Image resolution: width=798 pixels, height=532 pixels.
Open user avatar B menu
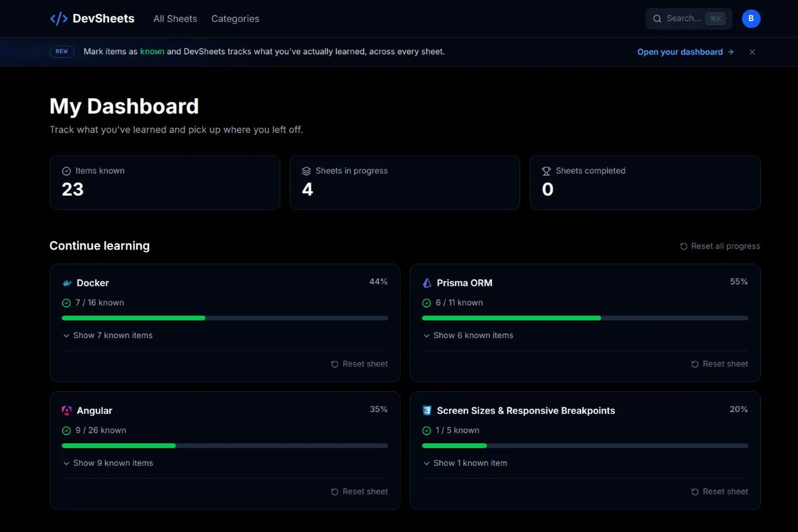coord(751,19)
